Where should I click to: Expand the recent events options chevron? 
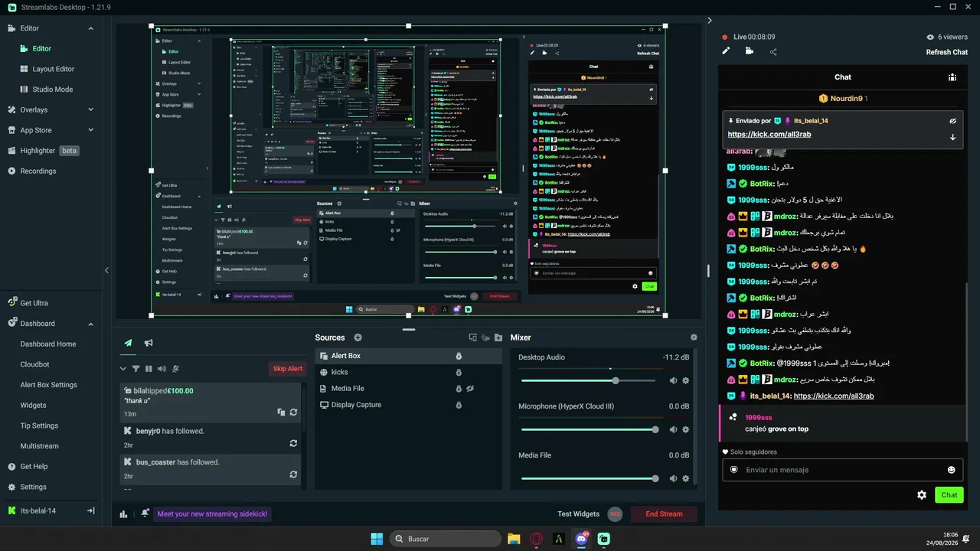(122, 369)
